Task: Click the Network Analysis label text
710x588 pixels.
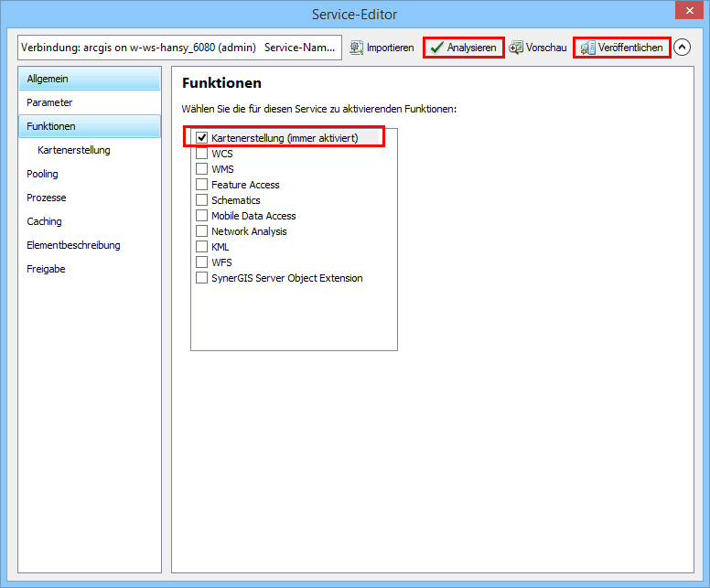Action: click(x=249, y=231)
